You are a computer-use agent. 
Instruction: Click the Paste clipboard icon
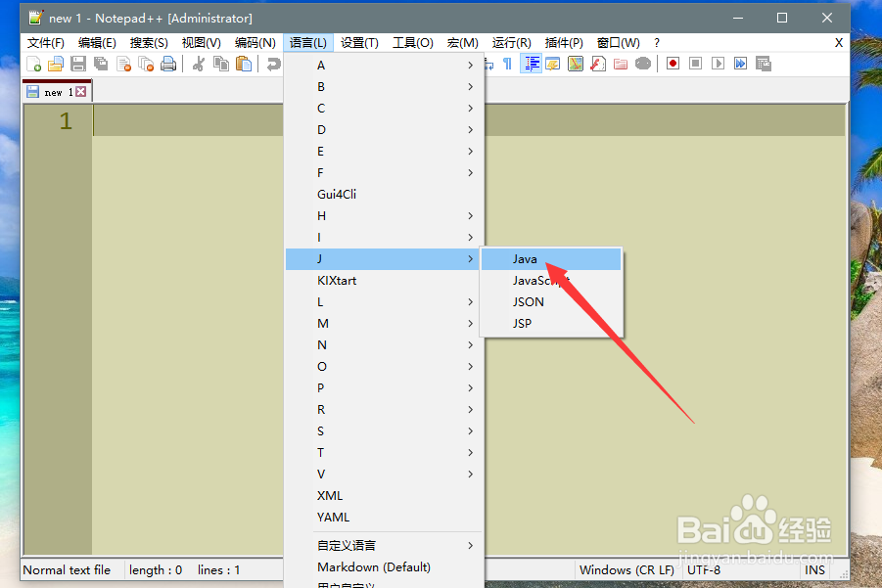tap(244, 65)
